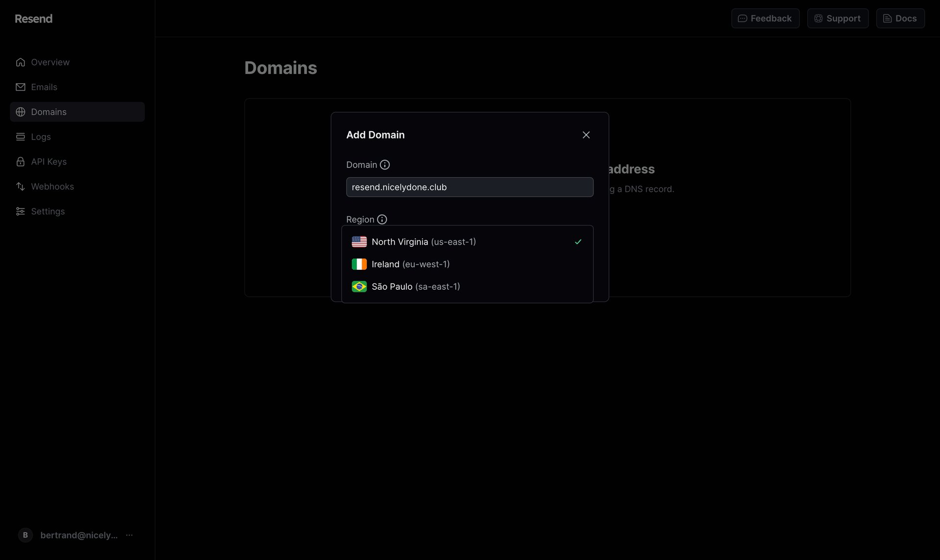Open Overview via the home icon

click(x=20, y=62)
